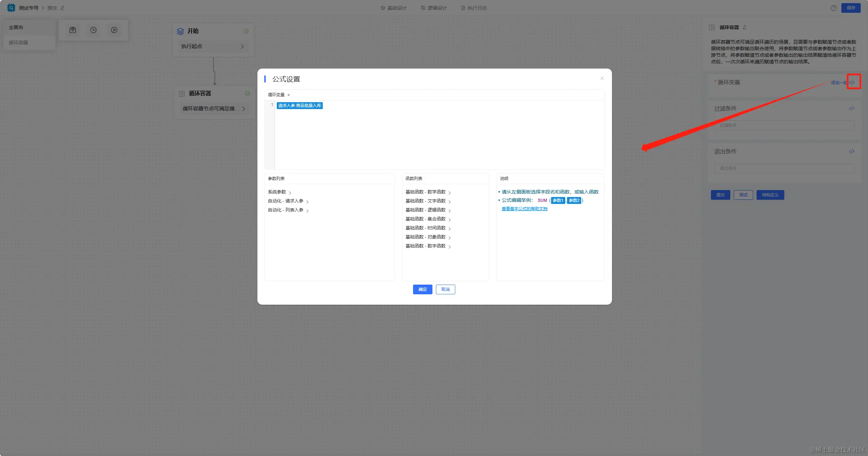Click the run play icon
The image size is (868, 456).
(114, 30)
